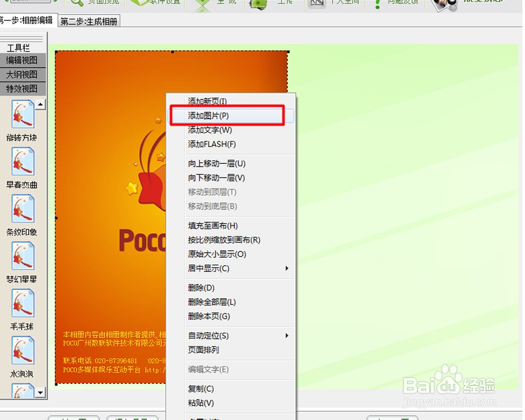Open the 大纲视图 panel
Image resolution: width=525 pixels, height=420 pixels.
(23, 75)
